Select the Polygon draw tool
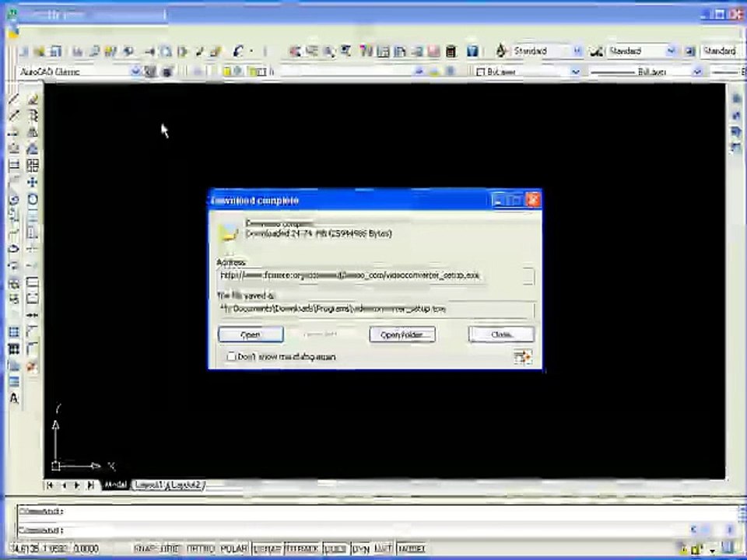 pyautogui.click(x=14, y=149)
